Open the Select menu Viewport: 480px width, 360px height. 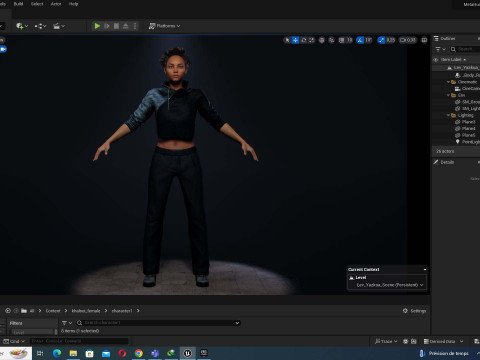tap(37, 4)
